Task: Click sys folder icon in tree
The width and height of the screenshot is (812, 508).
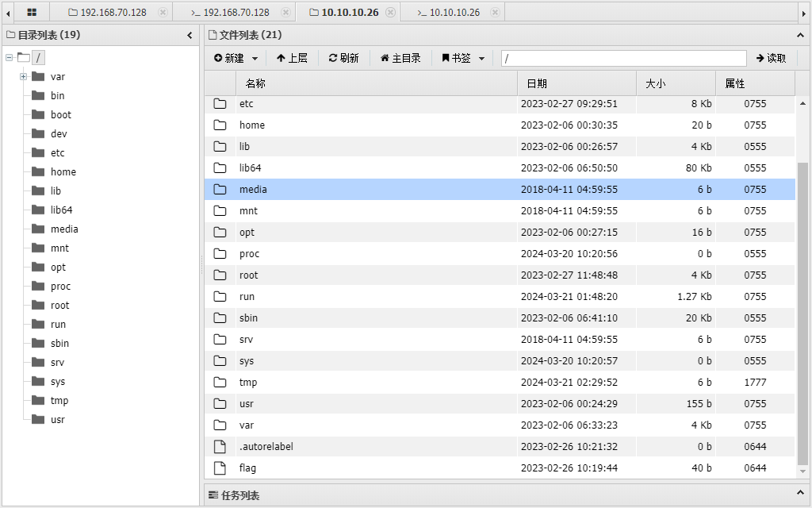Action: (x=38, y=382)
